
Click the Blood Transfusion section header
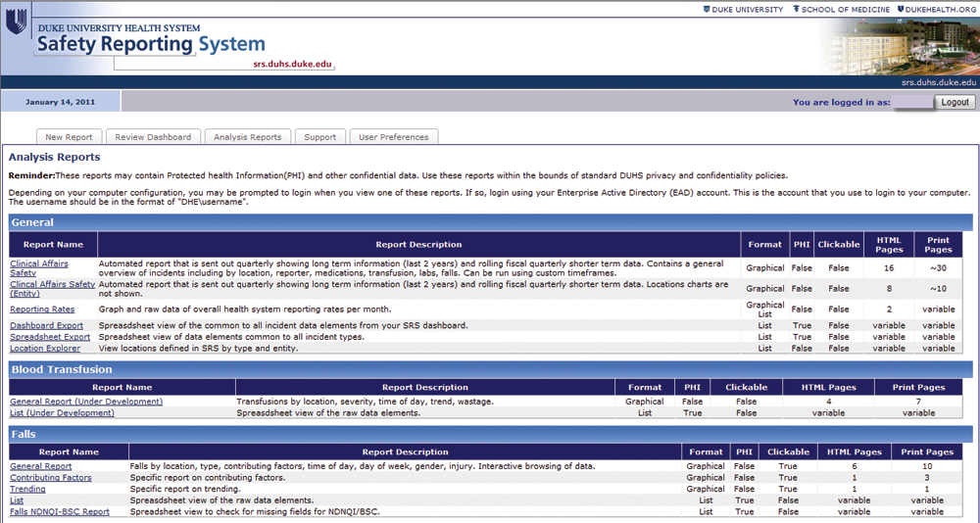491,369
